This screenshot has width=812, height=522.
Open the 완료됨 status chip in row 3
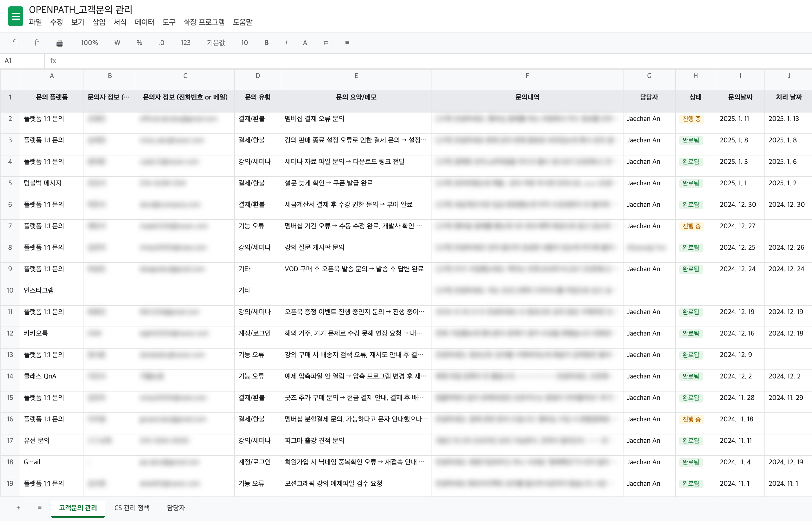(x=691, y=140)
